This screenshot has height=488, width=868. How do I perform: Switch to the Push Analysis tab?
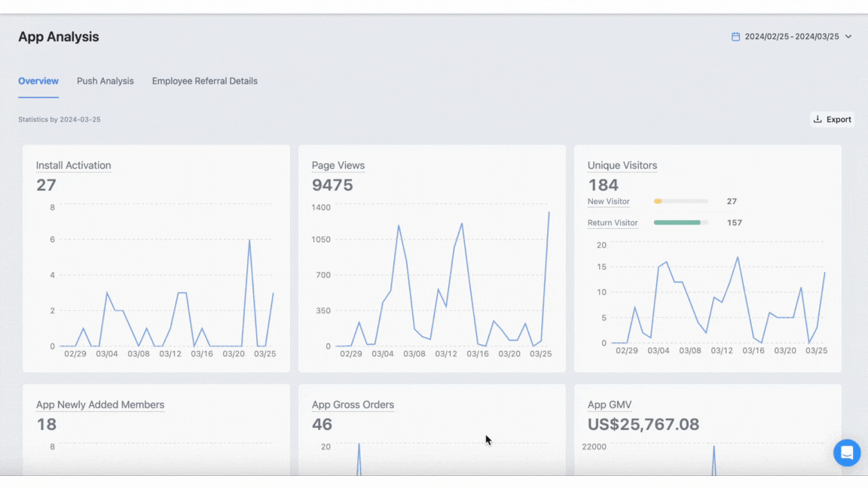[105, 81]
